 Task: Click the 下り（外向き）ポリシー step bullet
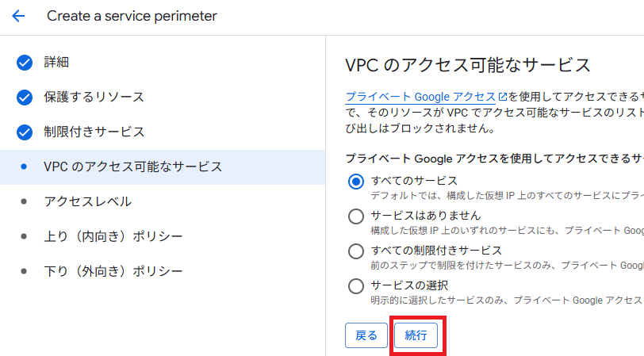click(x=25, y=271)
